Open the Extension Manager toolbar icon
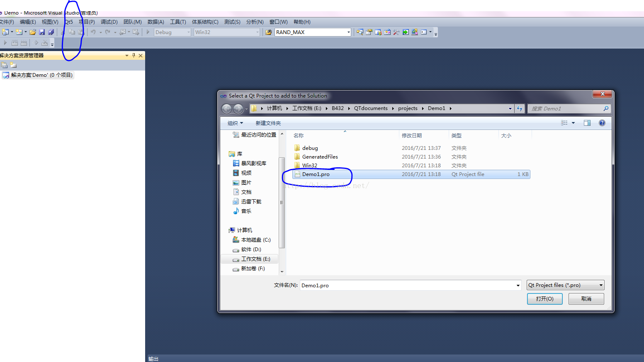Screen dimensions: 644x362 coord(415,32)
